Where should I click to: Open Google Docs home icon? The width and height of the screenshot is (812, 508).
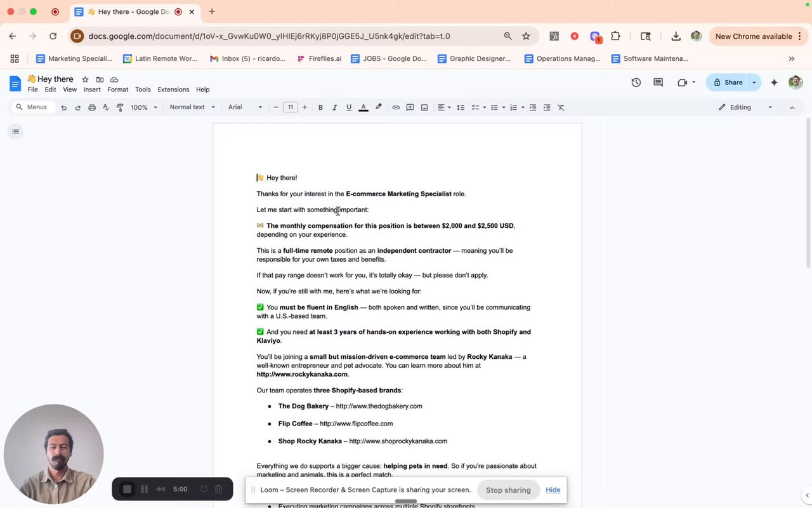click(x=15, y=83)
